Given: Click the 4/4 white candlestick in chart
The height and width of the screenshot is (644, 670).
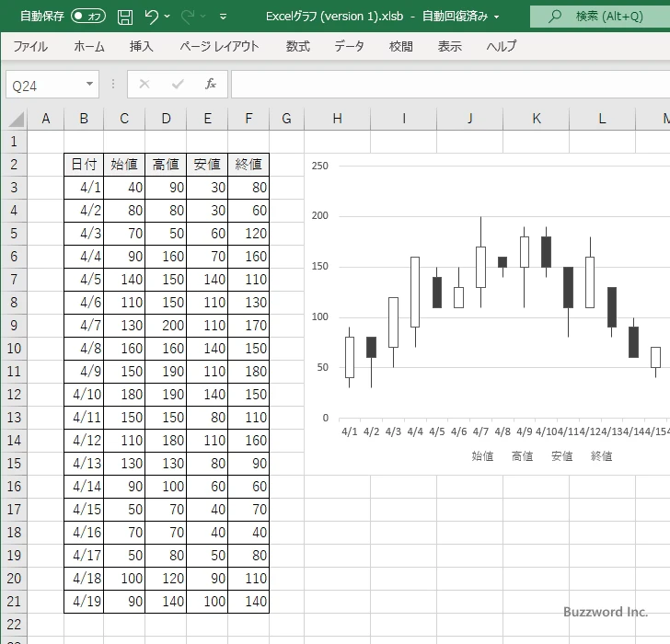Looking at the screenshot, I should tap(415, 293).
